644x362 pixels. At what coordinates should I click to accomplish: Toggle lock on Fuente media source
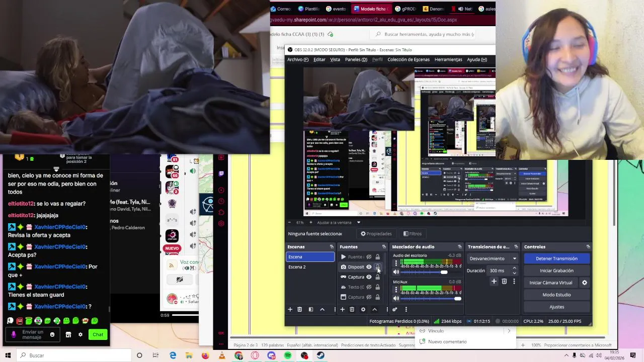click(x=377, y=257)
